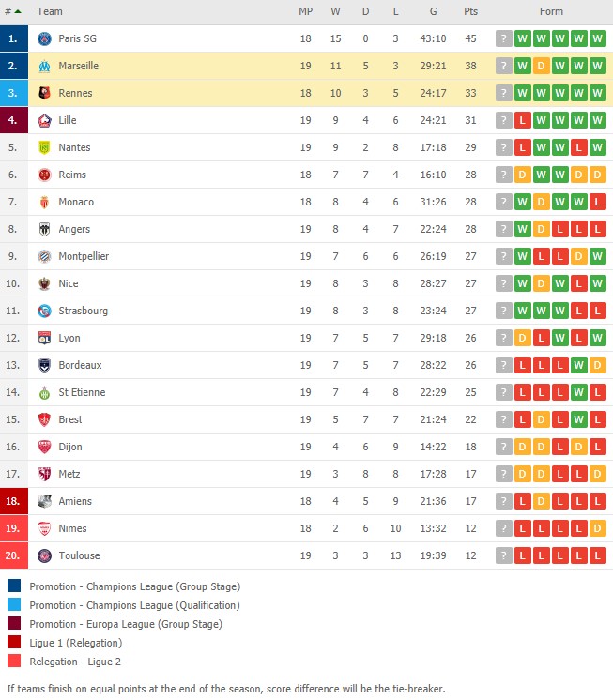Image resolution: width=613 pixels, height=700 pixels.
Task: Click the Team column header
Action: (x=50, y=11)
